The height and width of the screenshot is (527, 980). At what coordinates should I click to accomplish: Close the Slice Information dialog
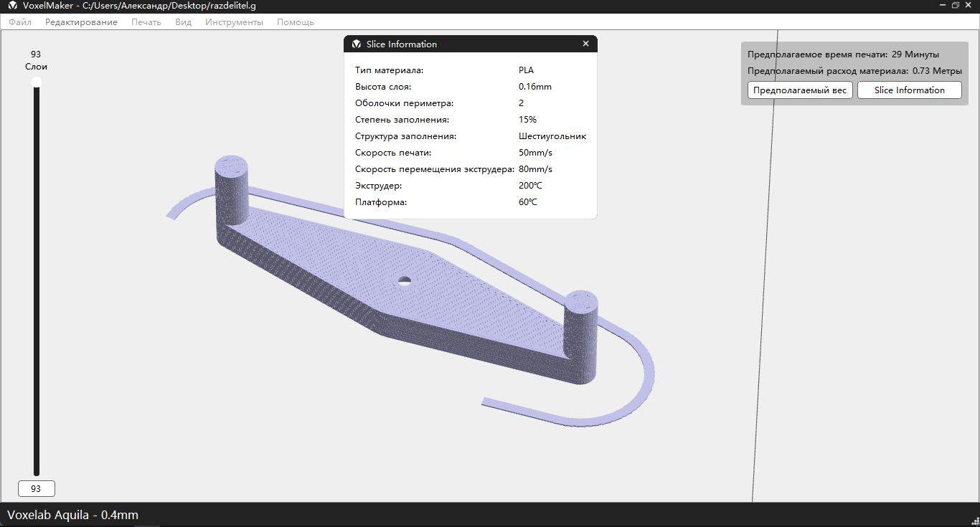point(585,44)
